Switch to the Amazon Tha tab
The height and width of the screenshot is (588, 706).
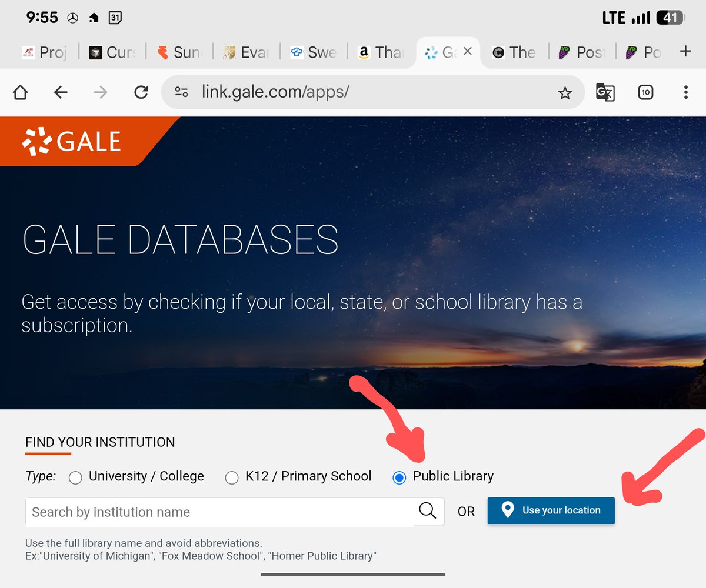tap(380, 52)
